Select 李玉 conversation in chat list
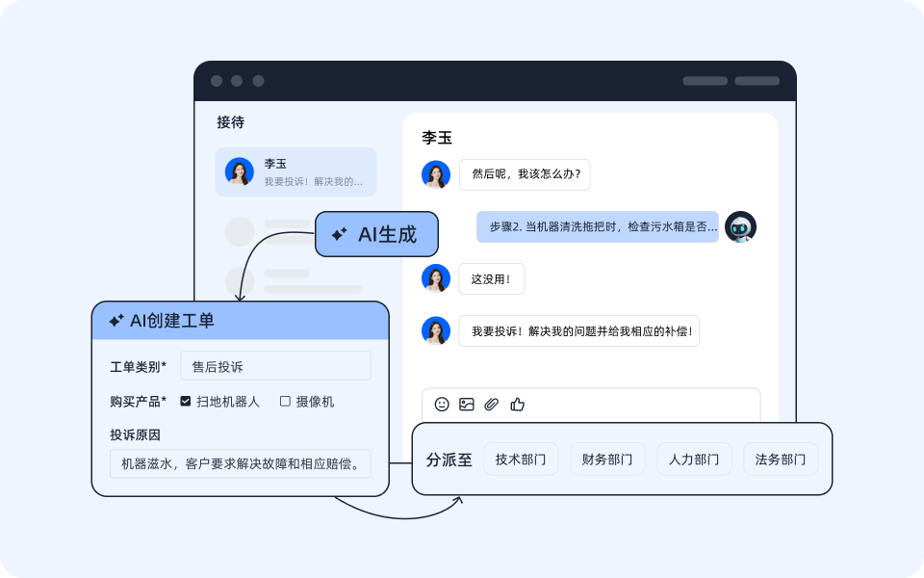924x578 pixels. coord(295,171)
